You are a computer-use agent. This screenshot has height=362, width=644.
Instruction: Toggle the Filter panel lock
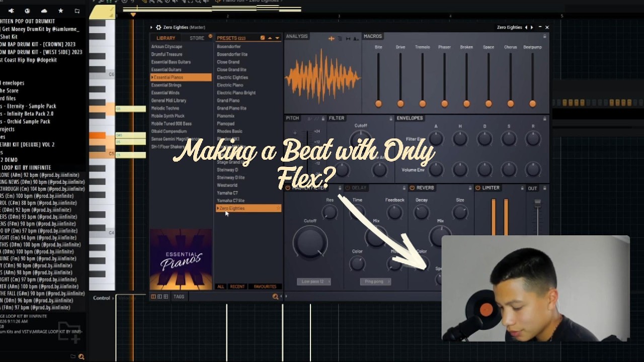391,119
